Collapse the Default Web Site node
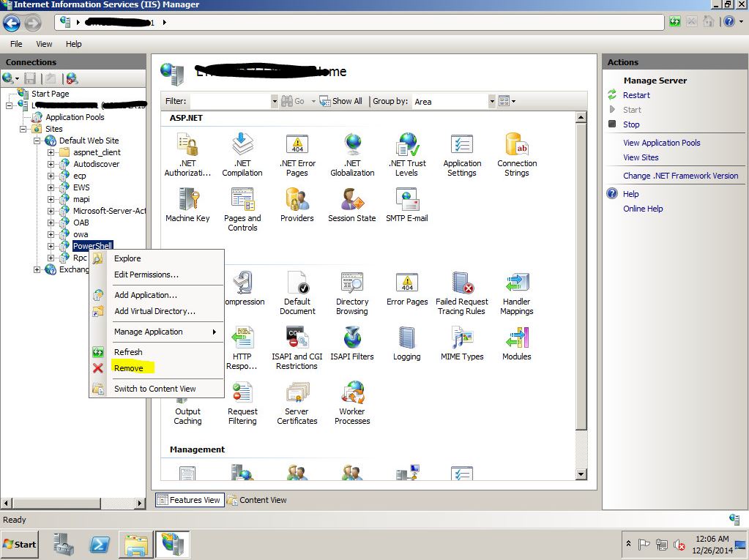This screenshot has width=749, height=560. tap(37, 141)
